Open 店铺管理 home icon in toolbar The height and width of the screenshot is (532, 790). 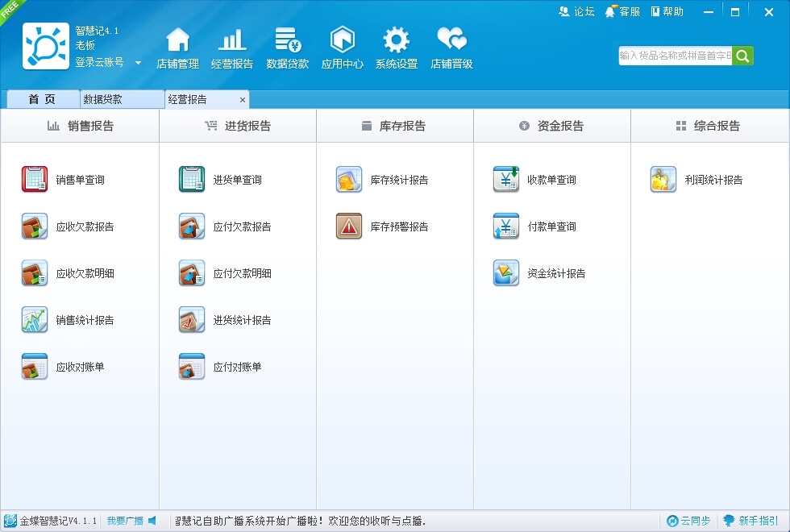tap(178, 39)
